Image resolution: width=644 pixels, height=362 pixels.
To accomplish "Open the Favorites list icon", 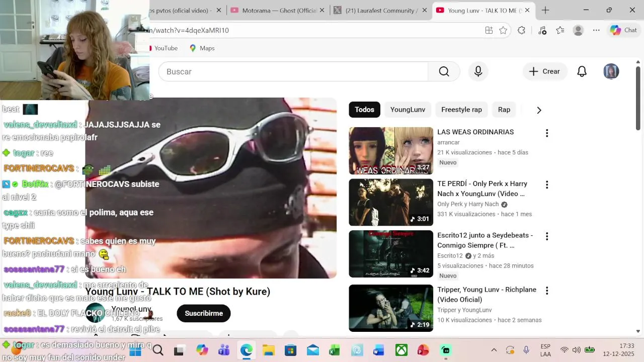I will (x=560, y=30).
